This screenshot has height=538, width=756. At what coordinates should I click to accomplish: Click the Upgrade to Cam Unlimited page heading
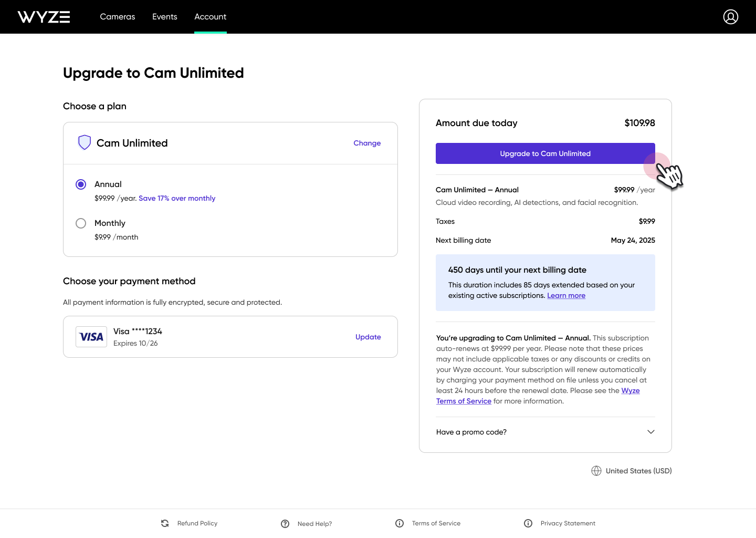[153, 73]
